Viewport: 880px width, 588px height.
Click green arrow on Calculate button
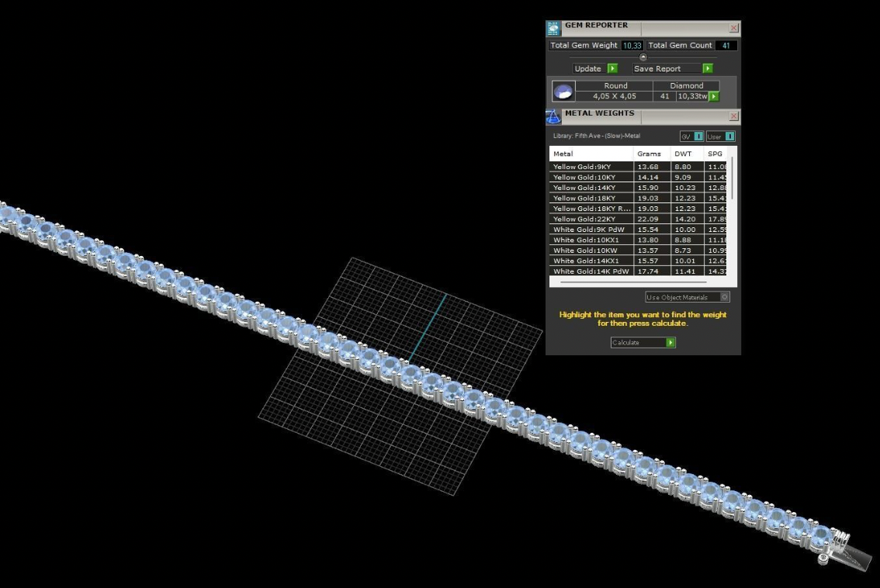(670, 343)
